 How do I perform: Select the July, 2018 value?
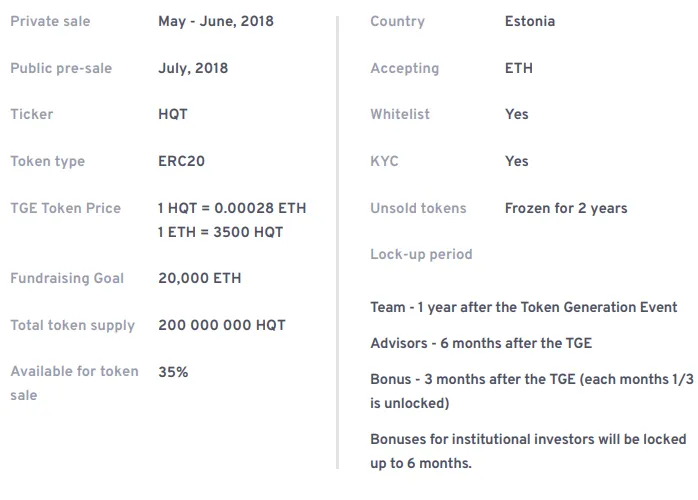click(193, 68)
